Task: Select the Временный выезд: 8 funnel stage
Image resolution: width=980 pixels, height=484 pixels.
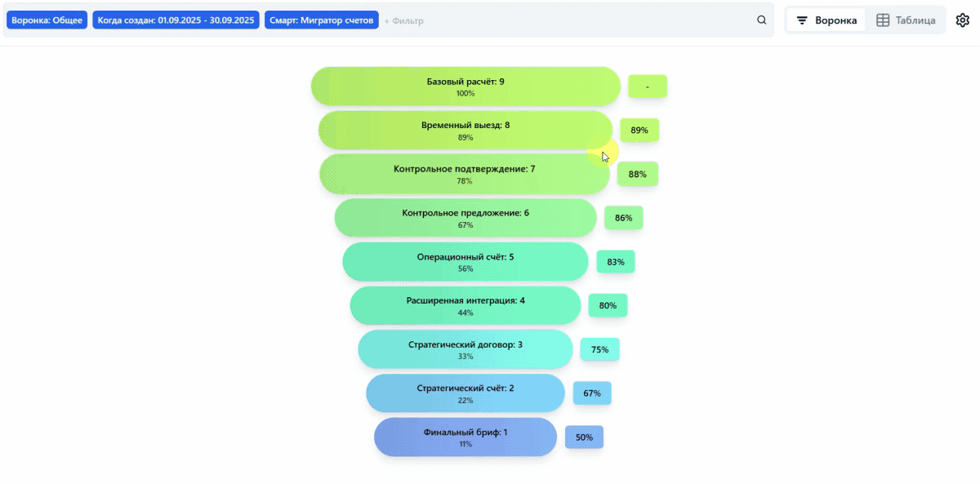Action: 465,131
